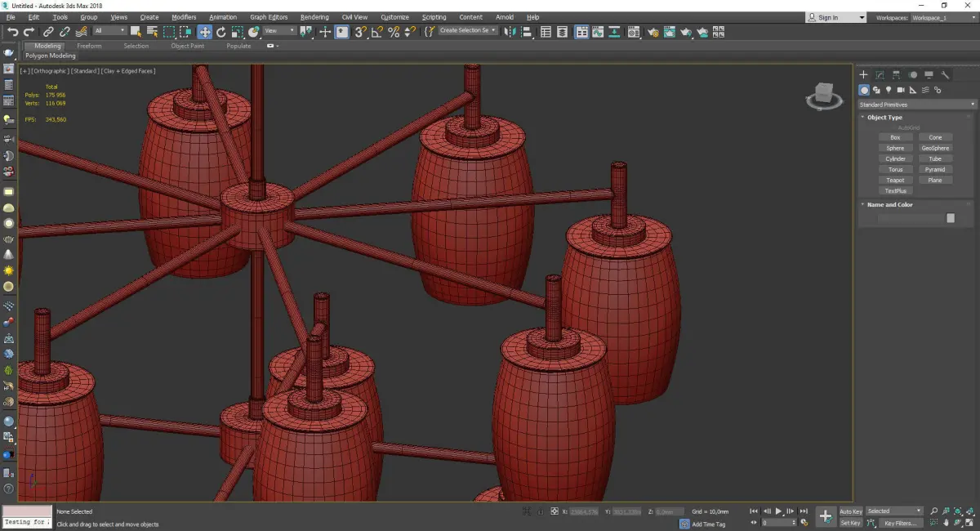Viewport: 980px width, 531px height.
Task: Toggle the Auto Key mode
Action: (850, 511)
